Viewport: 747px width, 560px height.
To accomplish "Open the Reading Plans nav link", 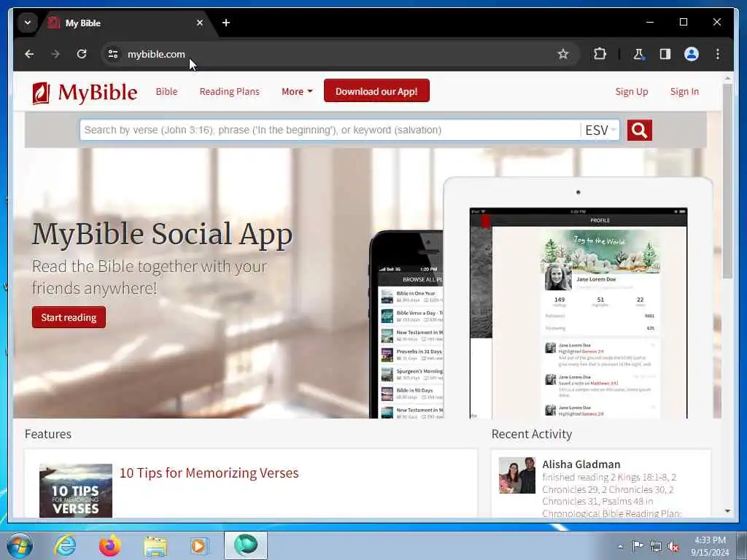I will tap(230, 91).
